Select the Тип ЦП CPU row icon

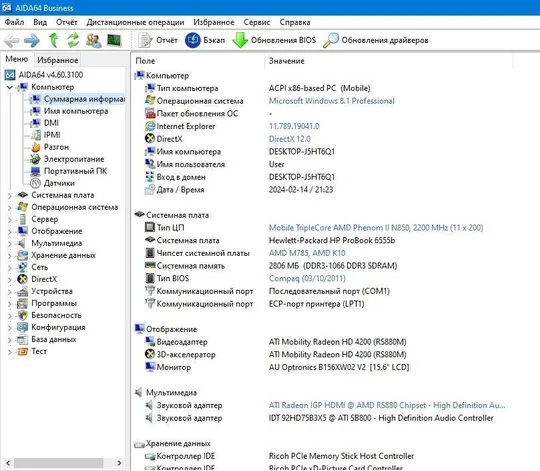pos(150,227)
